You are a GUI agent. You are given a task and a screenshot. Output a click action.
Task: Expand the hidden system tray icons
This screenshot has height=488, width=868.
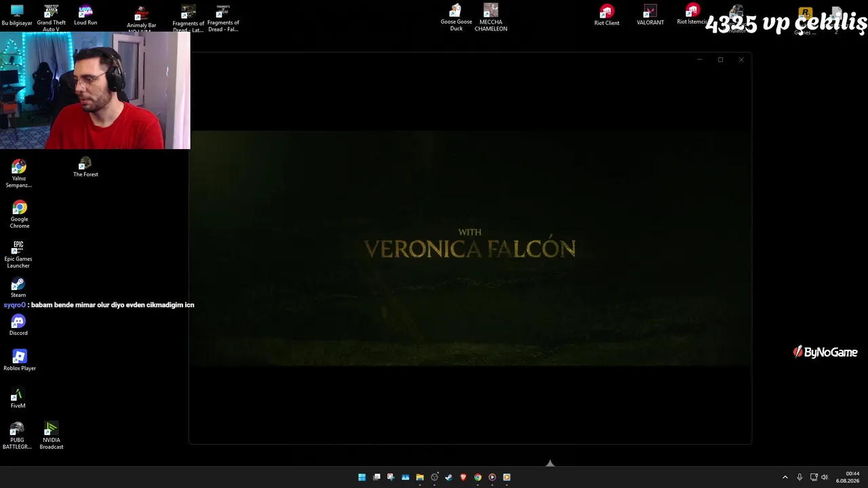click(x=785, y=477)
